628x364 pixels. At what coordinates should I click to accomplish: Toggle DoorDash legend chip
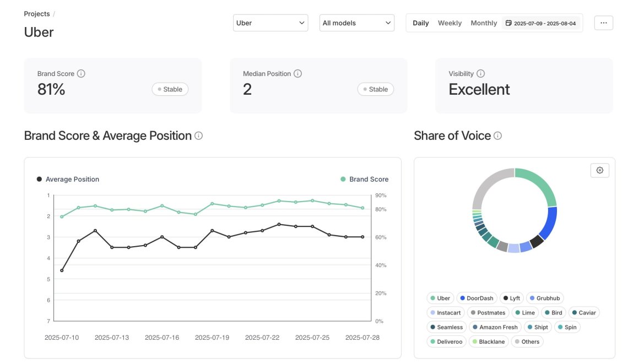click(477, 298)
